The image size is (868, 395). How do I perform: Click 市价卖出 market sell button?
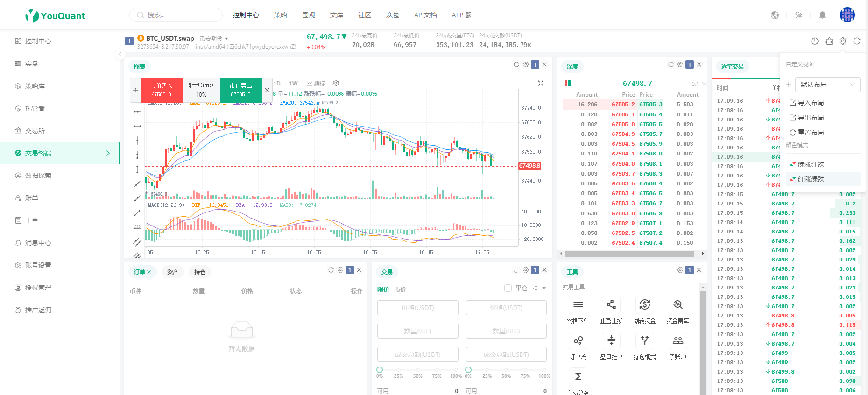click(x=240, y=90)
